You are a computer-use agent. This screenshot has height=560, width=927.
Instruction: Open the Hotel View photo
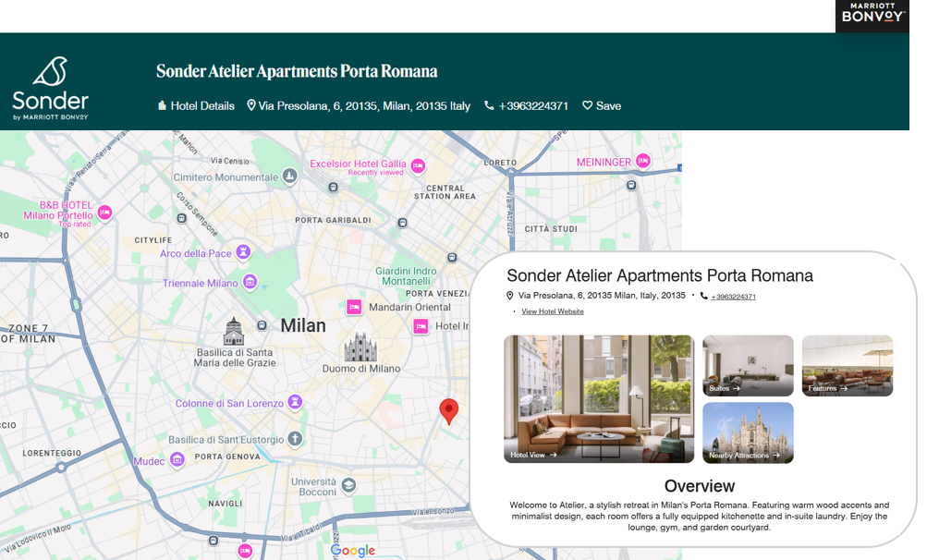pyautogui.click(x=599, y=399)
